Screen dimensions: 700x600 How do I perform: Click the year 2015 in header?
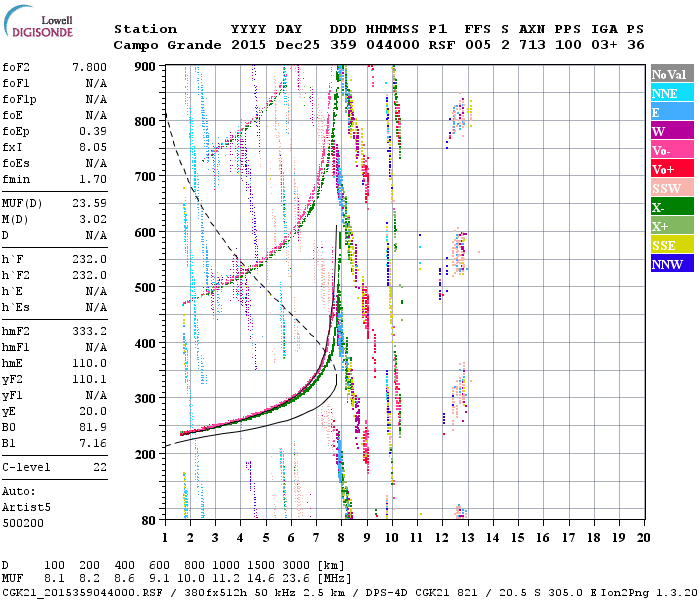[249, 45]
